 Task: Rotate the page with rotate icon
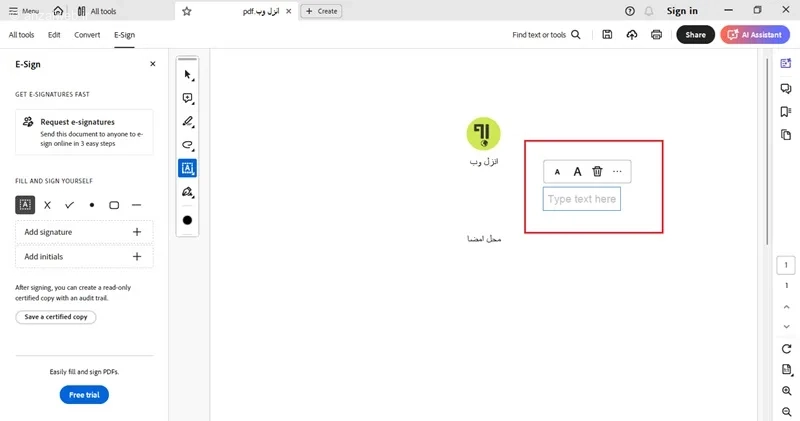pyautogui.click(x=786, y=349)
